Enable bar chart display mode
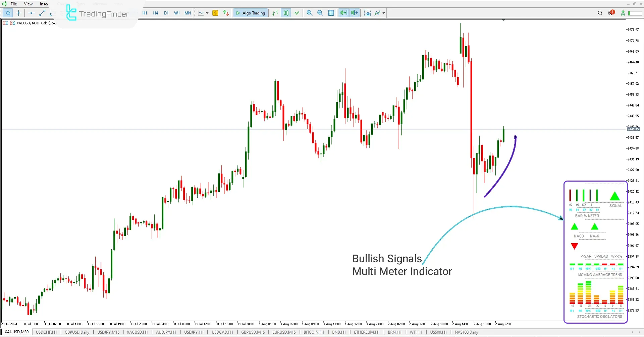Image resolution: width=644 pixels, height=337 pixels. click(x=275, y=13)
